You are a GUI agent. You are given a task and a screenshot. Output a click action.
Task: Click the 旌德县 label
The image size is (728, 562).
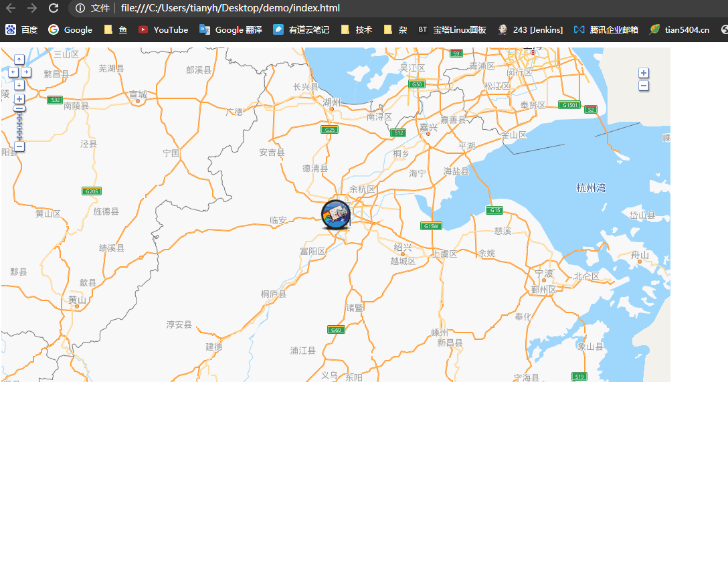106,211
